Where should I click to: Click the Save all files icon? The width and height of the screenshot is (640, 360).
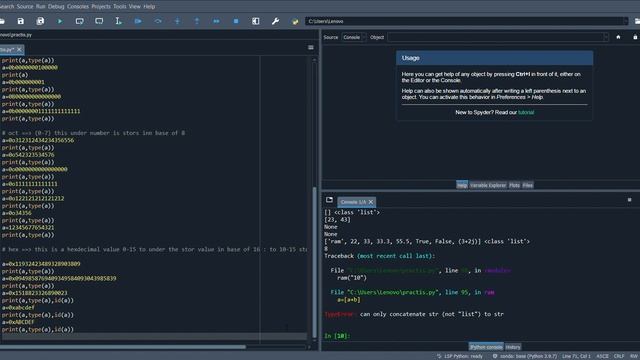click(40, 21)
